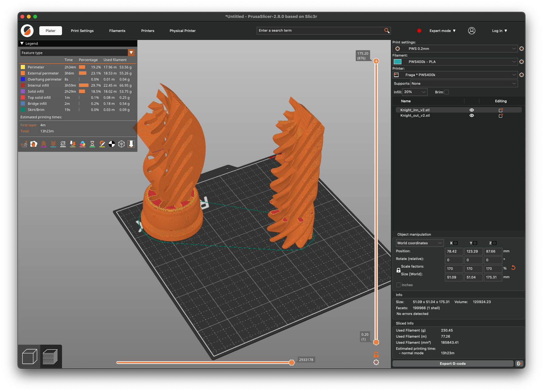The image size is (543, 392).
Task: Click the PrusaSlicer logo icon
Action: click(27, 31)
